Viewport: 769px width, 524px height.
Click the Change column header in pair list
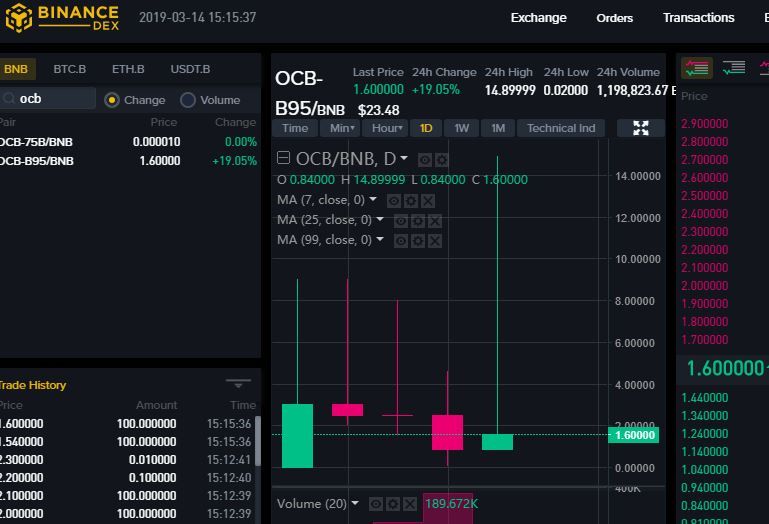click(235, 122)
